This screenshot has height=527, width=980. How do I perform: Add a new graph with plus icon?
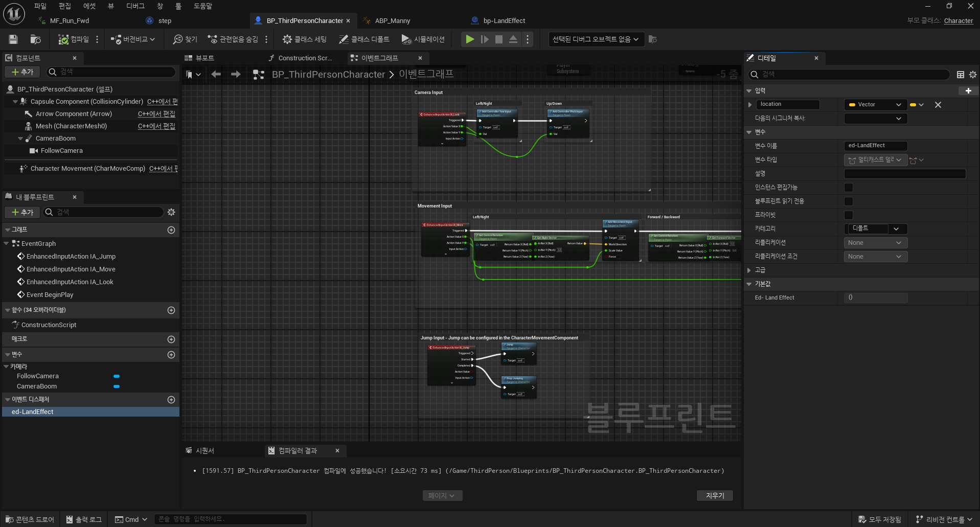point(171,230)
